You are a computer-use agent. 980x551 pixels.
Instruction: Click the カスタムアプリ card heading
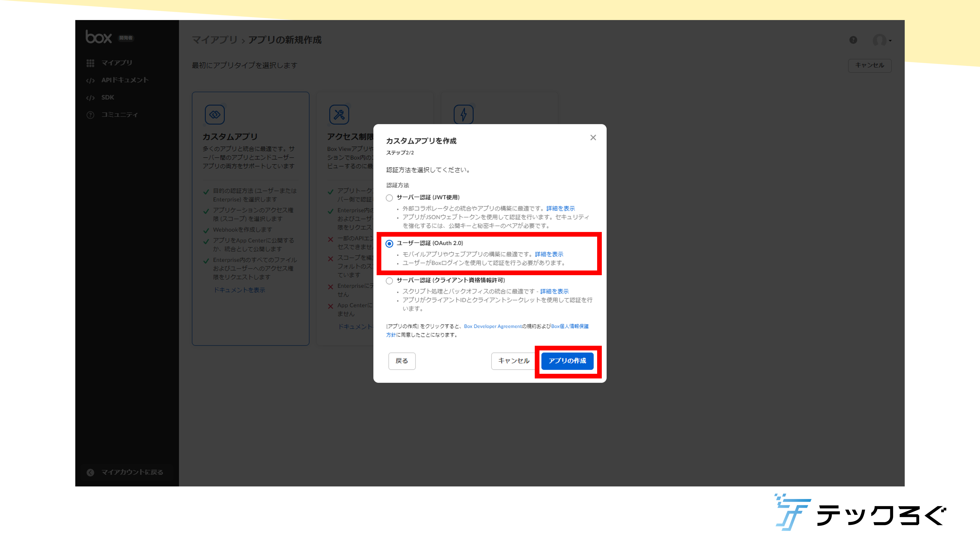tap(230, 136)
